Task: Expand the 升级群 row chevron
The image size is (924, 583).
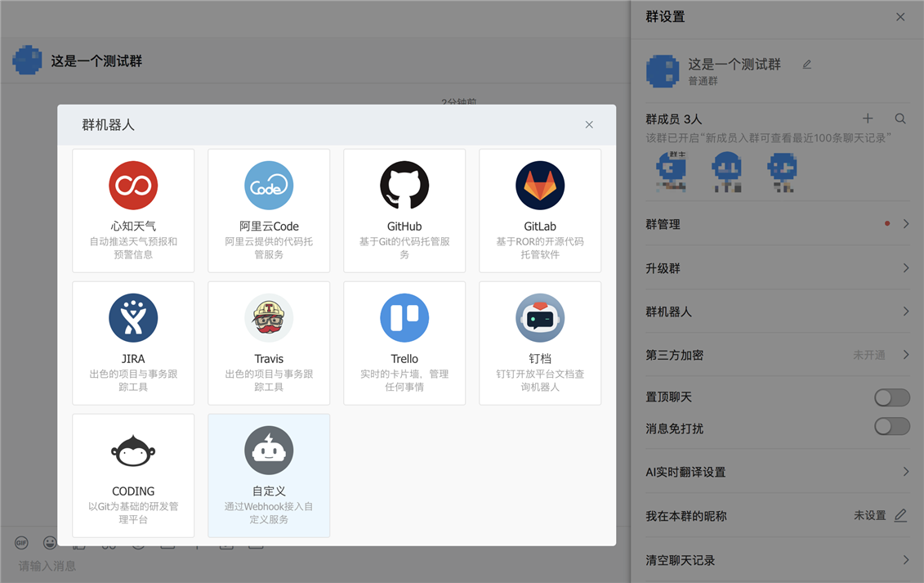Action: (906, 268)
